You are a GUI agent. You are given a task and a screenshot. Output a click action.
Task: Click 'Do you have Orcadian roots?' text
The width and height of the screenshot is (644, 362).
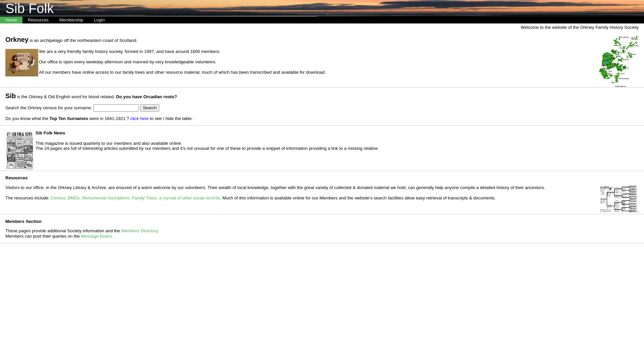(x=146, y=97)
